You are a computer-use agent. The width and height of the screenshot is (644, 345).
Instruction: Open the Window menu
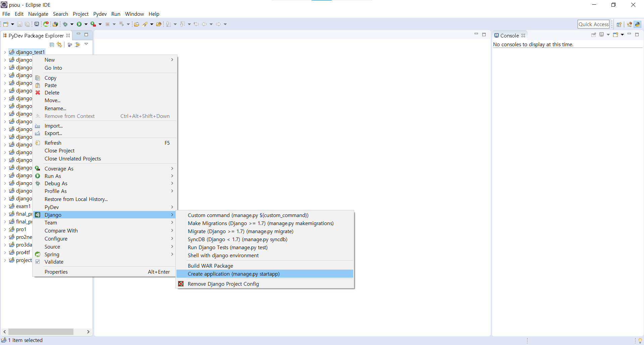134,14
